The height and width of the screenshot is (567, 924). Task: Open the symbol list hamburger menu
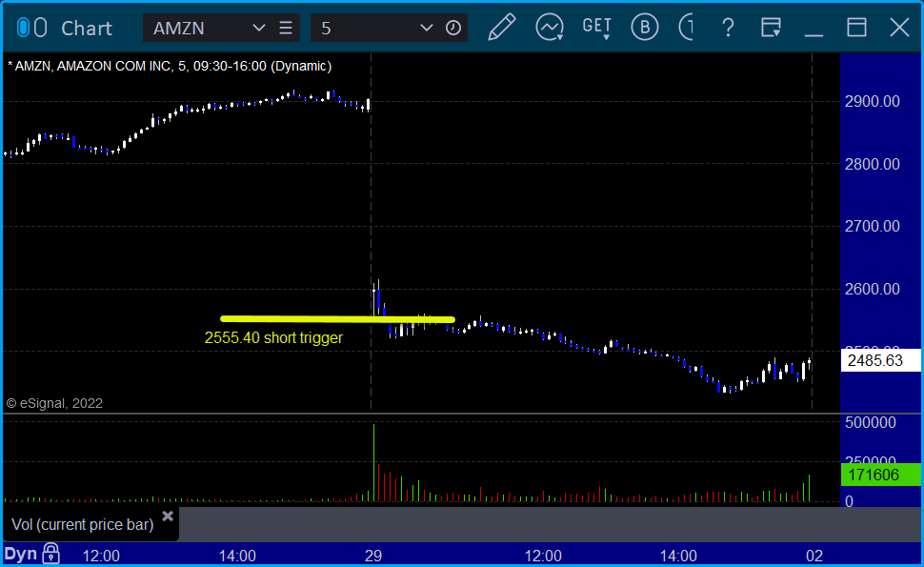pyautogui.click(x=286, y=28)
